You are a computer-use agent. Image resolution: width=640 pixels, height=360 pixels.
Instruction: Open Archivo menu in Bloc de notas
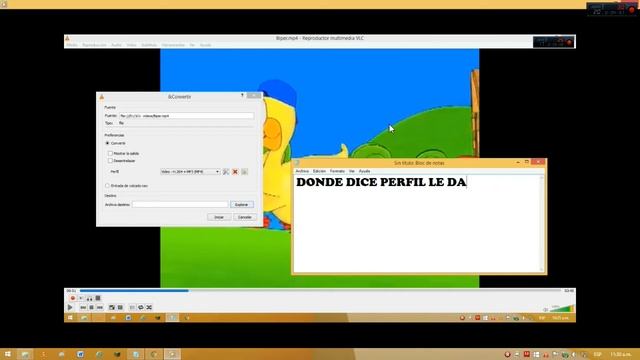(x=302, y=171)
